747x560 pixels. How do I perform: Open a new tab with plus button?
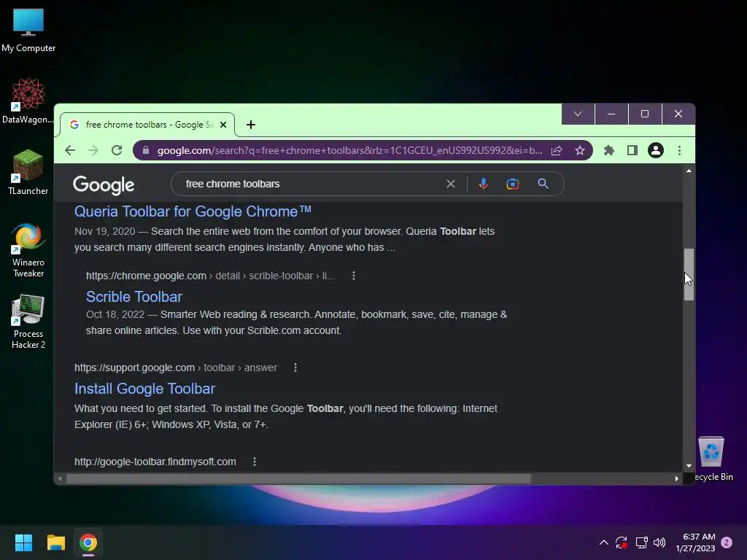pos(251,125)
